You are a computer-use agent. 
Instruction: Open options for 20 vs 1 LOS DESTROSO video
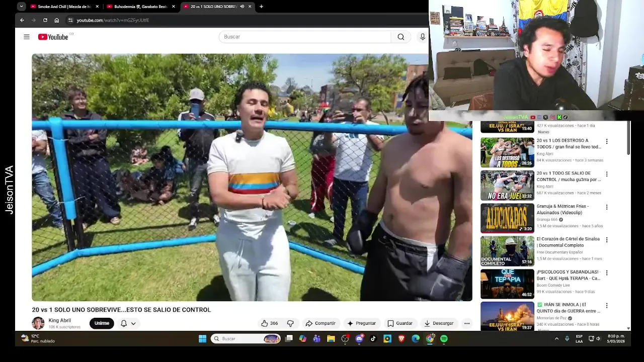(607, 141)
